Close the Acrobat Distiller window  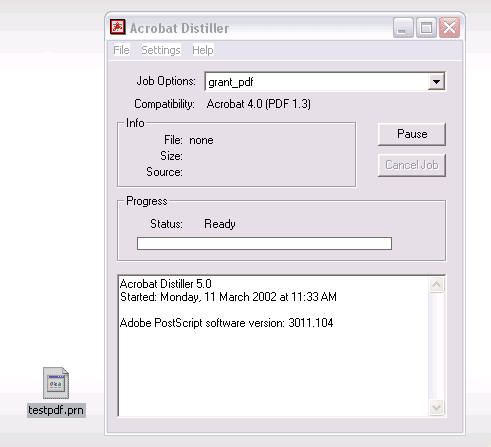click(449, 27)
